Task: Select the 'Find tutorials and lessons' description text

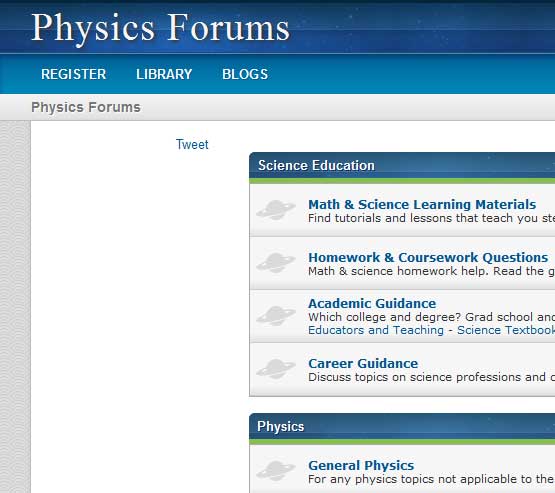Action: click(x=431, y=218)
